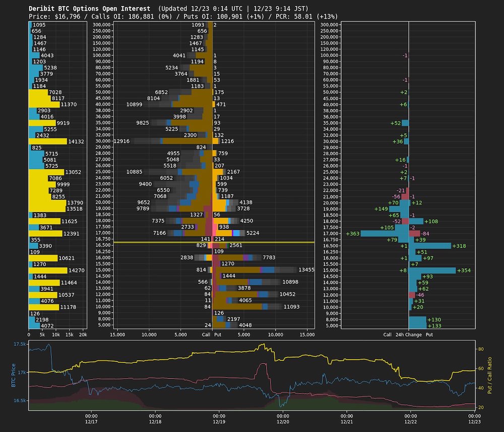Viewport: 504px width, 432px height.
Task: Click the 17.5k tick on BTC Price axis
Action: pyautogui.click(x=20, y=344)
